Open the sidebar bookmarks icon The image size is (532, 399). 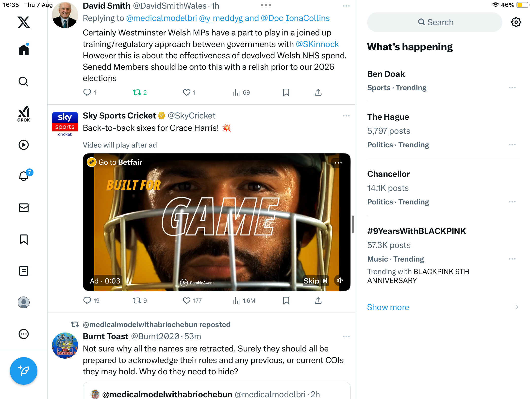[x=24, y=239]
